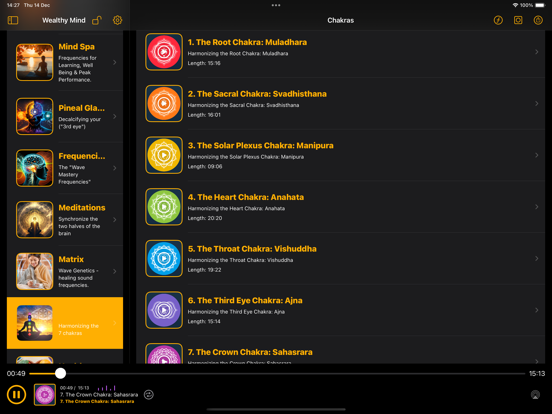Tap the battery indicator

coord(540,5)
